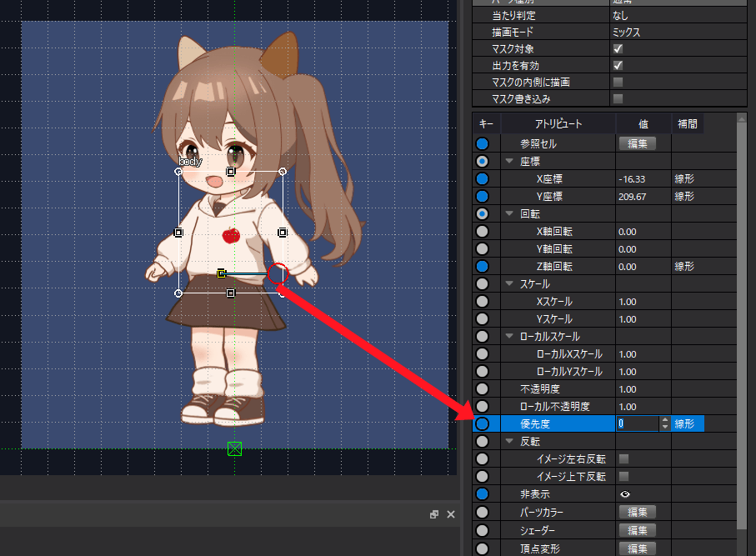Image resolution: width=756 pixels, height=556 pixels.
Task: Click the アトリビュート column header
Action: tap(558, 124)
